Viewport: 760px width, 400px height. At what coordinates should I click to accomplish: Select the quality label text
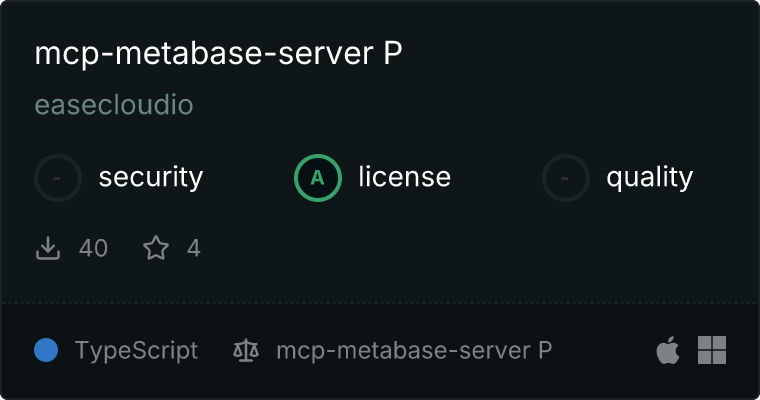coord(649,177)
